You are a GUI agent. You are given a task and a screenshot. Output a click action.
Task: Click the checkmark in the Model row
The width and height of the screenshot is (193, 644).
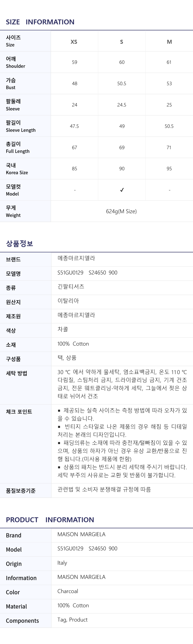click(122, 190)
